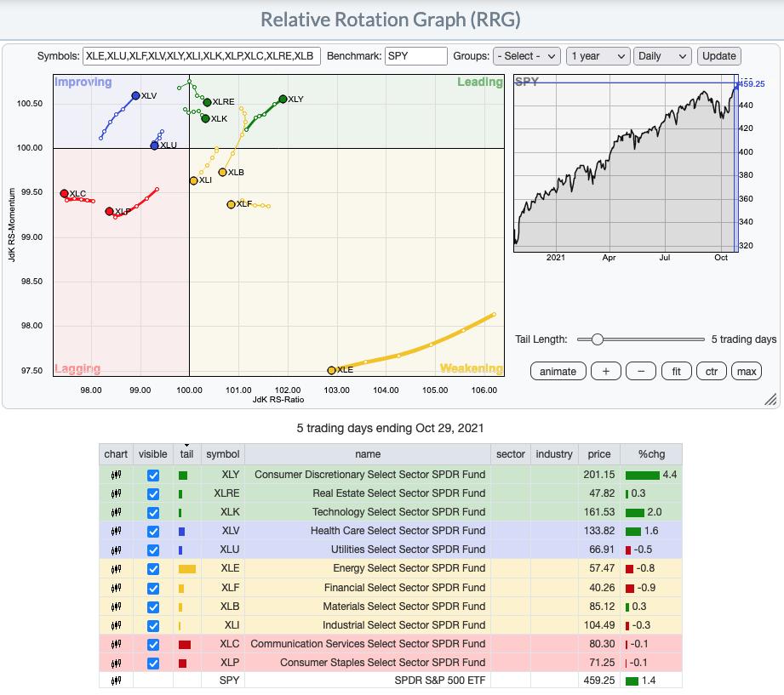Uncheck visibility for XLK
This screenshot has width=784, height=695.
pyautogui.click(x=153, y=513)
